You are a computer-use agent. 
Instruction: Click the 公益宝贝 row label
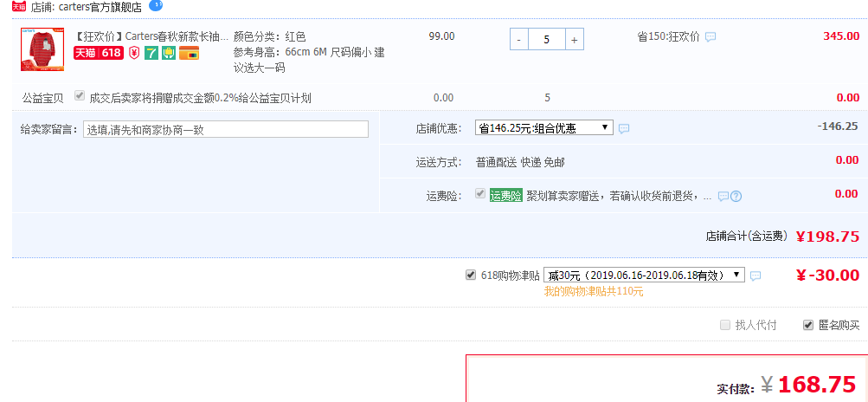click(42, 98)
